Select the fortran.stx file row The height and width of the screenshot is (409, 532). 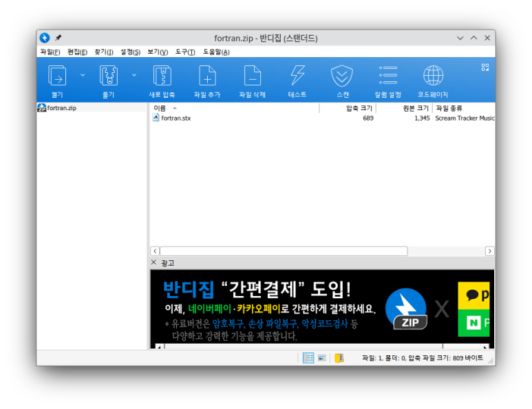point(322,118)
